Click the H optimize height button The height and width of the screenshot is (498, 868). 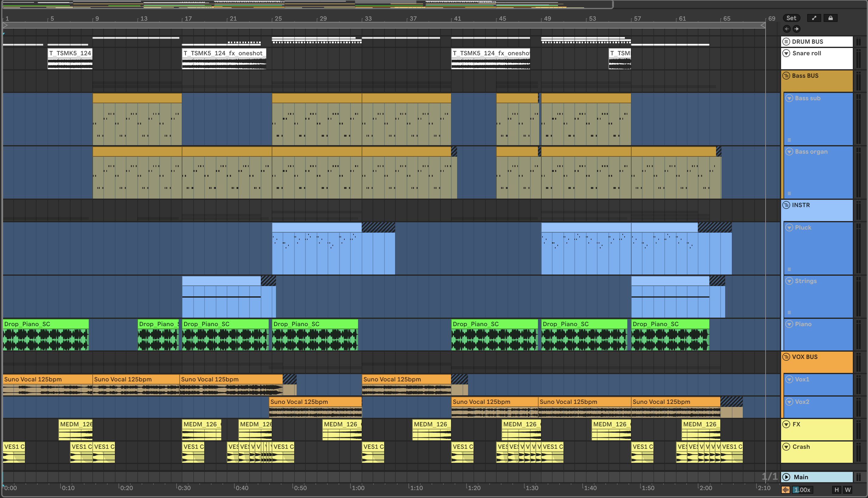tap(836, 489)
